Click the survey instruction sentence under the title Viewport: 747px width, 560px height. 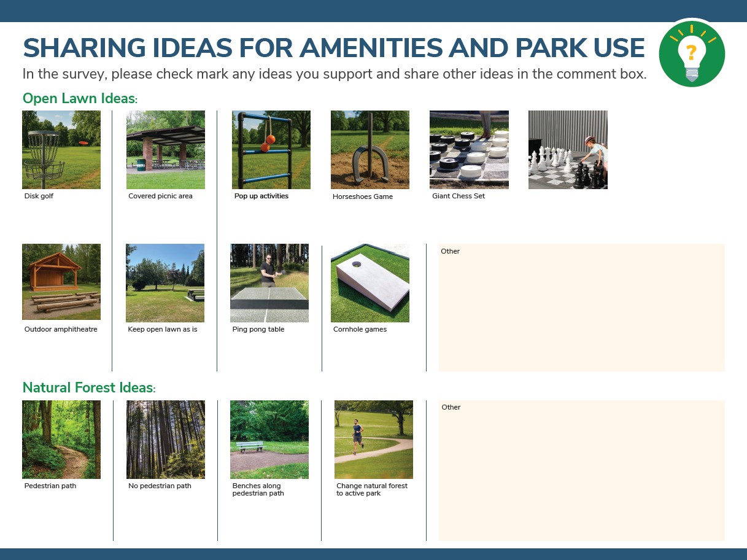(x=335, y=74)
